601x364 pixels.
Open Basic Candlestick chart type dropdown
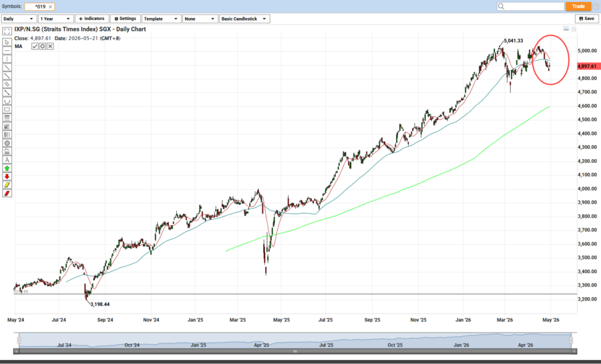click(x=244, y=19)
